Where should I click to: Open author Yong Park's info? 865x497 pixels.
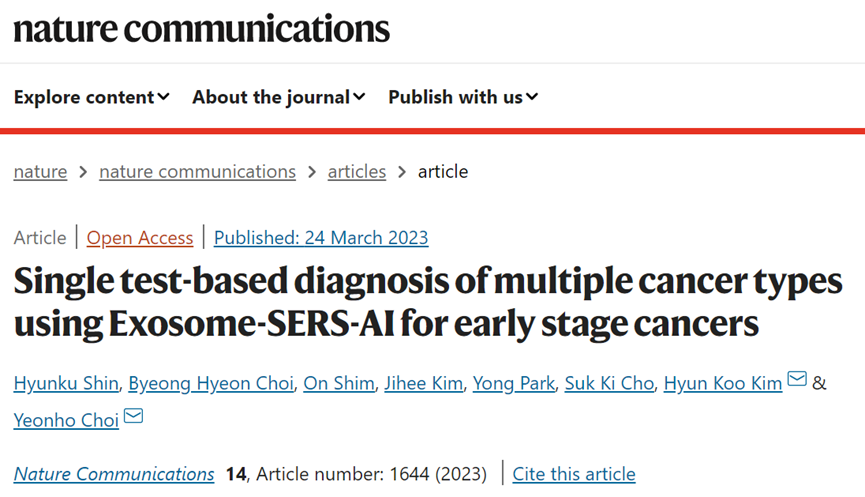pos(514,383)
